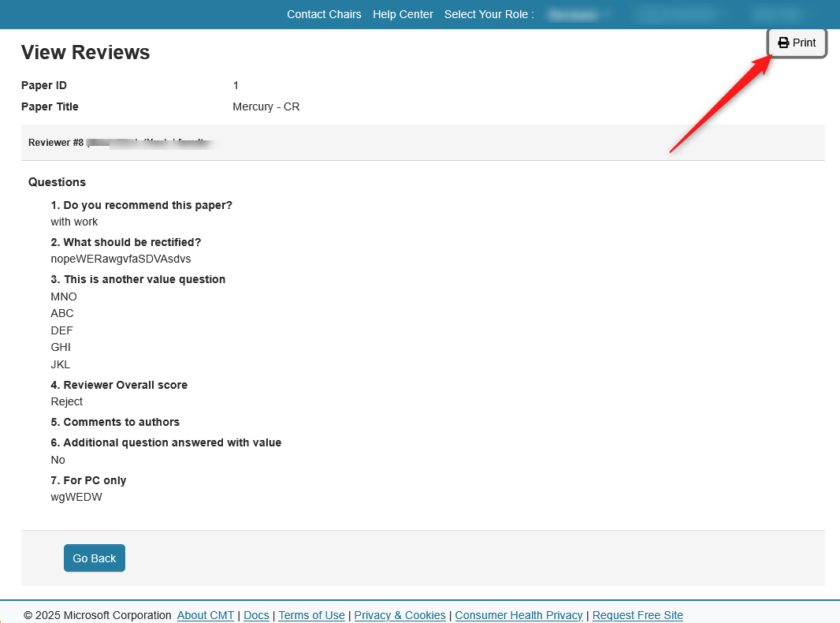Click the Questions section heading

coord(57,182)
